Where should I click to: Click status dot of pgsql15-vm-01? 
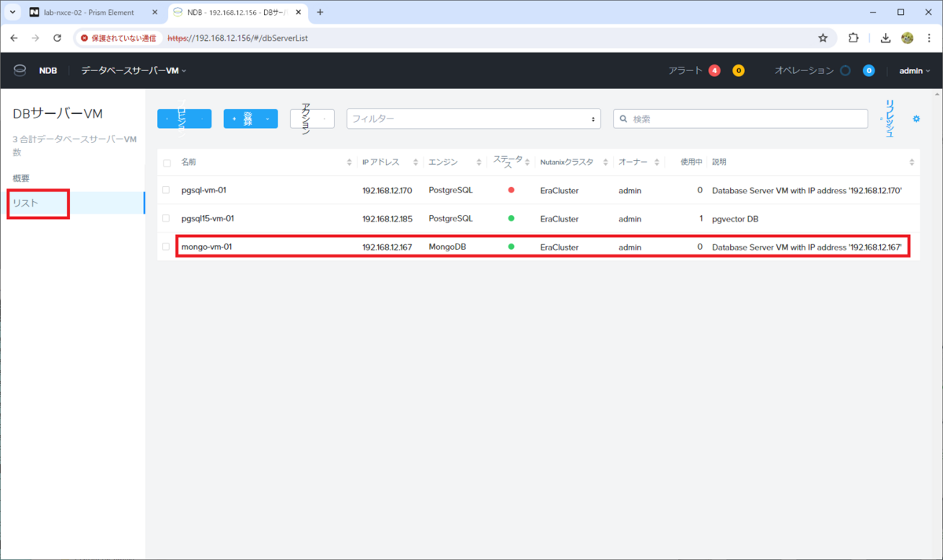pos(512,218)
